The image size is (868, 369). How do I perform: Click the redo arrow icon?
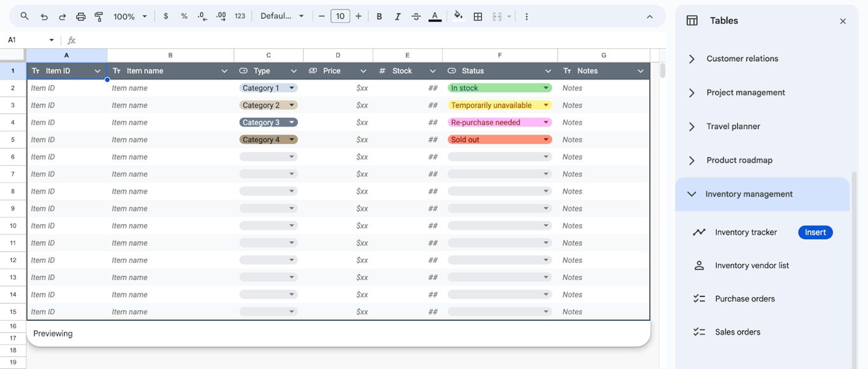pyautogui.click(x=62, y=17)
